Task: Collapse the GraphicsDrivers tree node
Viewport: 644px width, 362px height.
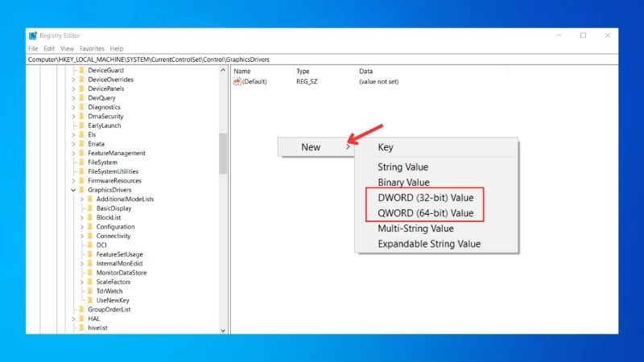Action: (x=73, y=190)
